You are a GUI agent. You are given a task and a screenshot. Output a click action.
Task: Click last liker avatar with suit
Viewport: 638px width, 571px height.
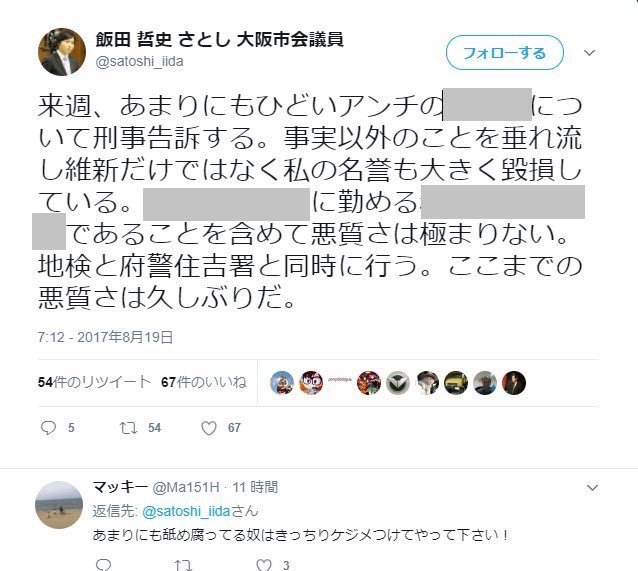(x=514, y=383)
